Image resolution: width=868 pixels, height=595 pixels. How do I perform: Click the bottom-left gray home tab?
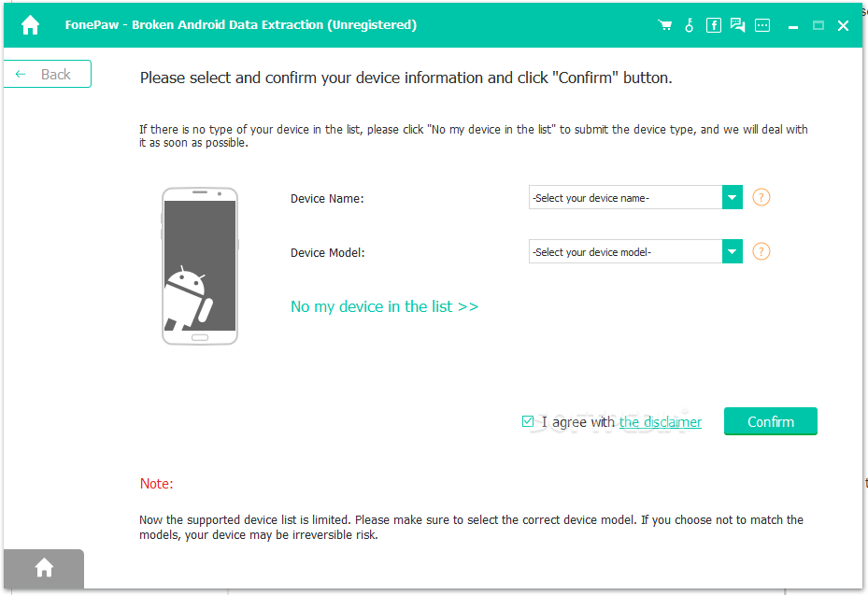point(44,568)
